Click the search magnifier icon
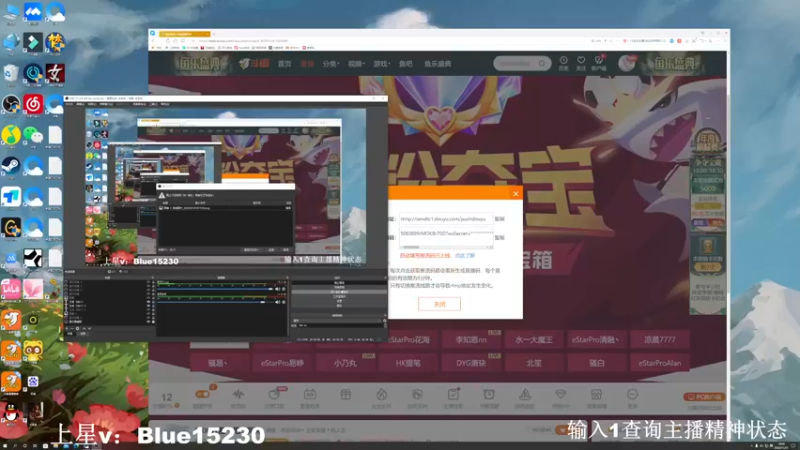Viewport: 800px width, 450px height. [x=542, y=64]
